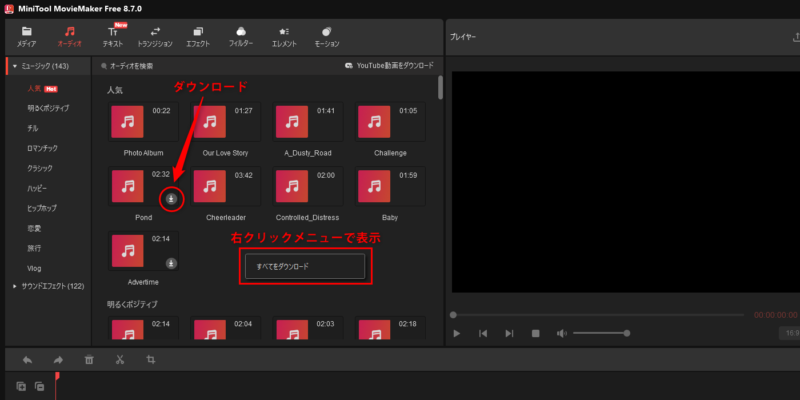Click the export icon above the player
The width and height of the screenshot is (800, 400).
tap(796, 37)
